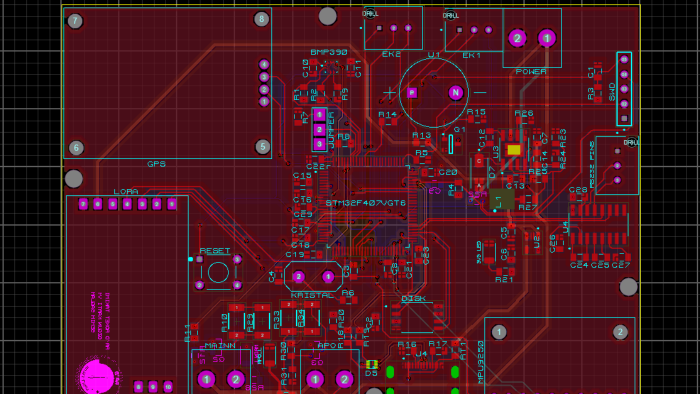Click the R21 resistor designator
Image resolution: width=700 pixels, height=394 pixels.
pyautogui.click(x=504, y=279)
